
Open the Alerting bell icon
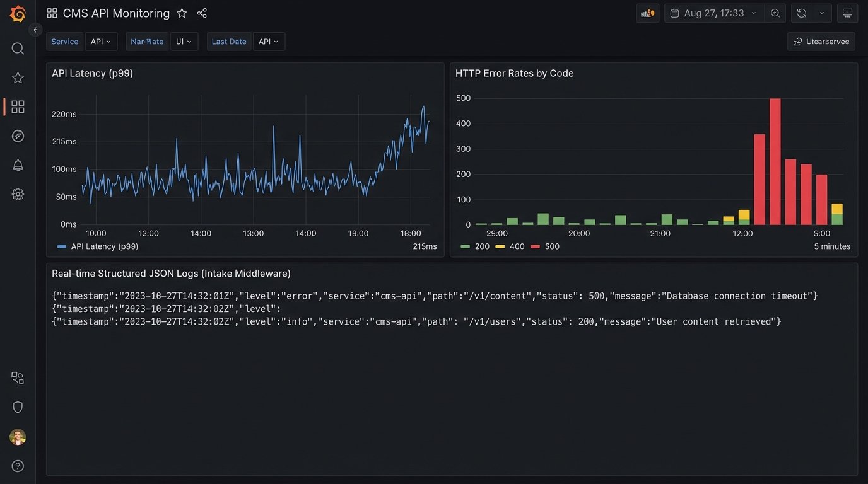pos(17,164)
